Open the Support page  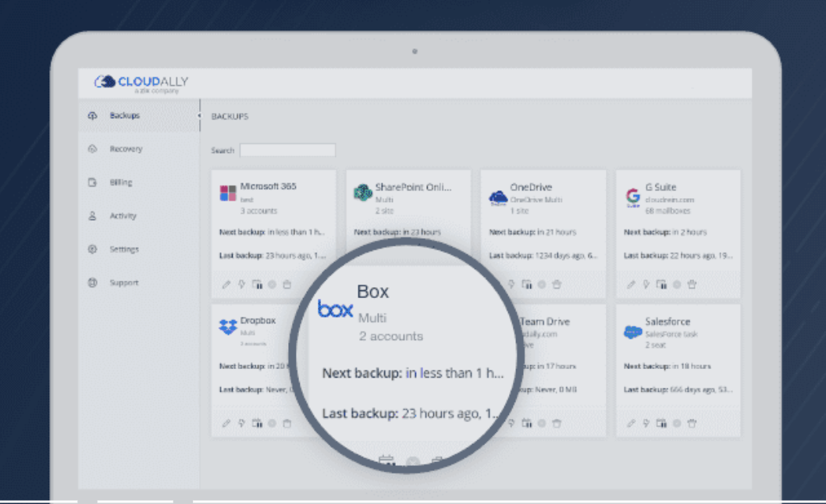coord(126,282)
